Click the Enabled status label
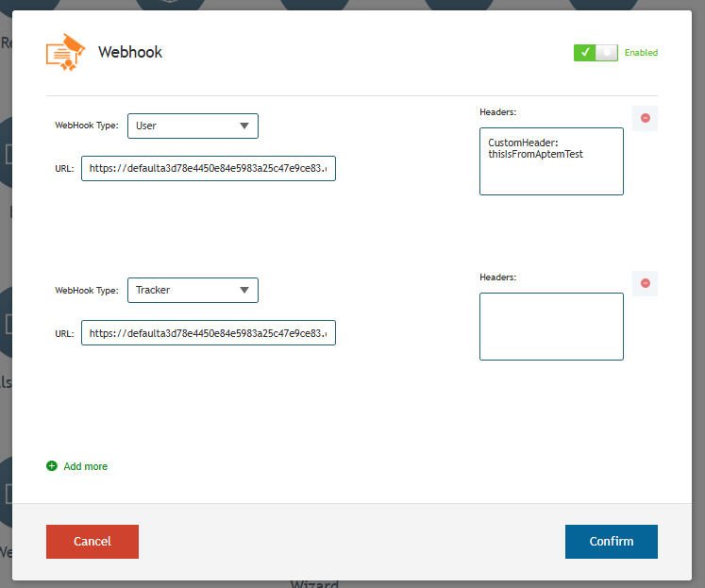The height and width of the screenshot is (588, 705). [x=641, y=53]
